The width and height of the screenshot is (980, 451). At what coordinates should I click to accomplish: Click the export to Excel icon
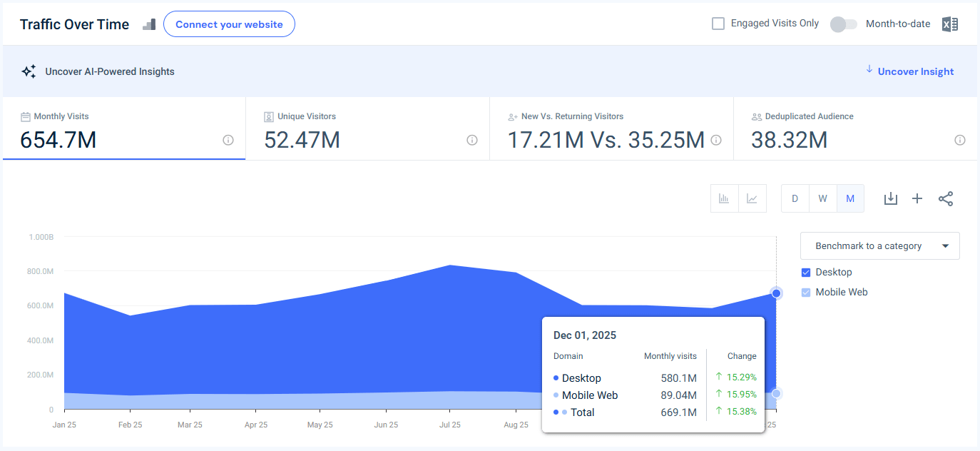pos(949,24)
